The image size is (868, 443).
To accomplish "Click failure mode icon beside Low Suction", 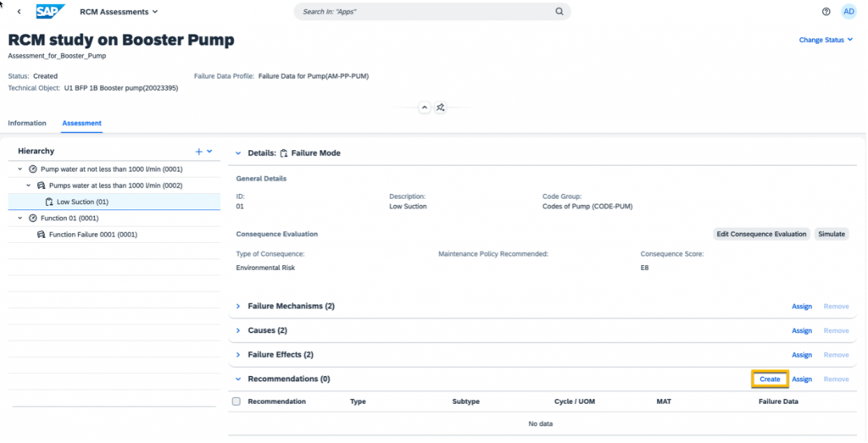I will [49, 202].
